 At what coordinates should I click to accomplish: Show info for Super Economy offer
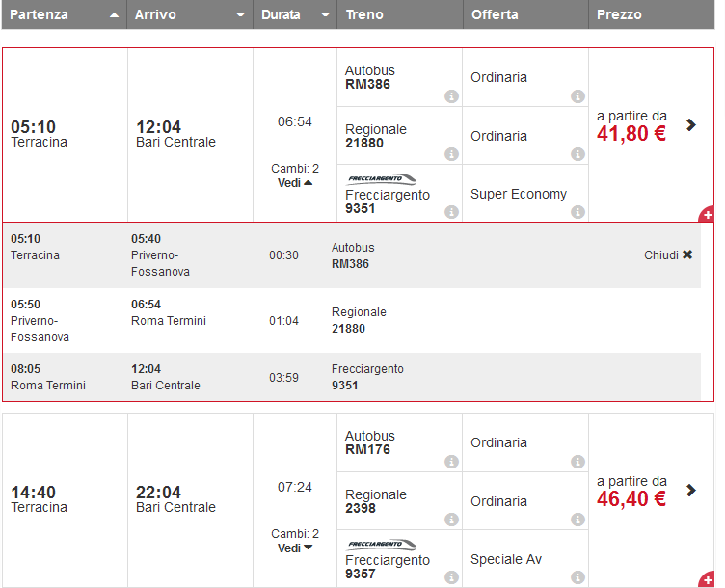click(577, 212)
